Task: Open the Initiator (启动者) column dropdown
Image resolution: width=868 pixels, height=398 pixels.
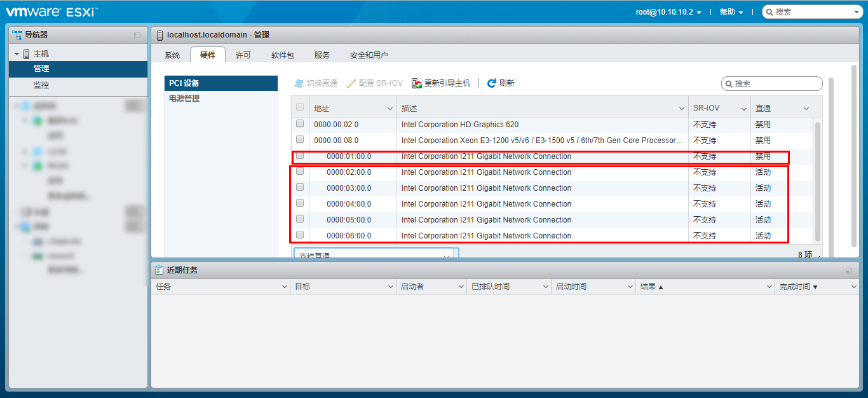Action: tap(461, 287)
